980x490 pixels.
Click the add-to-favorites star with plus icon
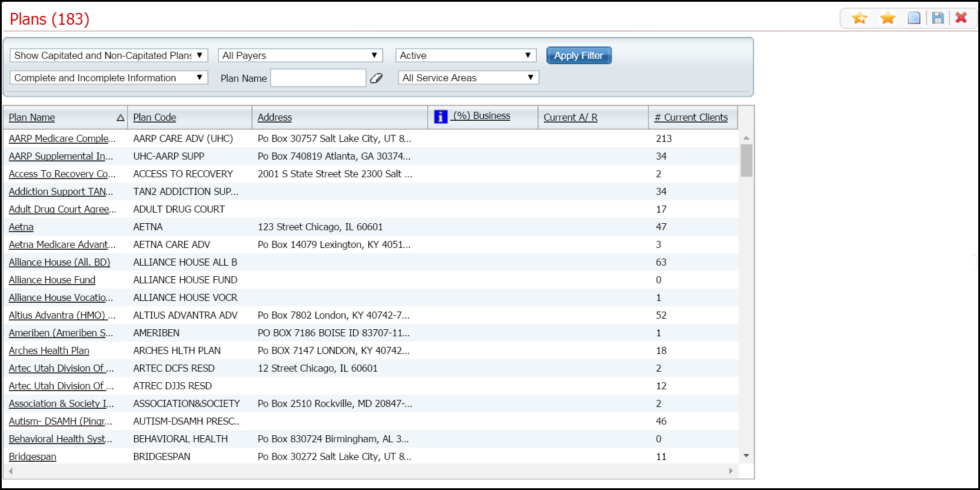[x=859, y=18]
